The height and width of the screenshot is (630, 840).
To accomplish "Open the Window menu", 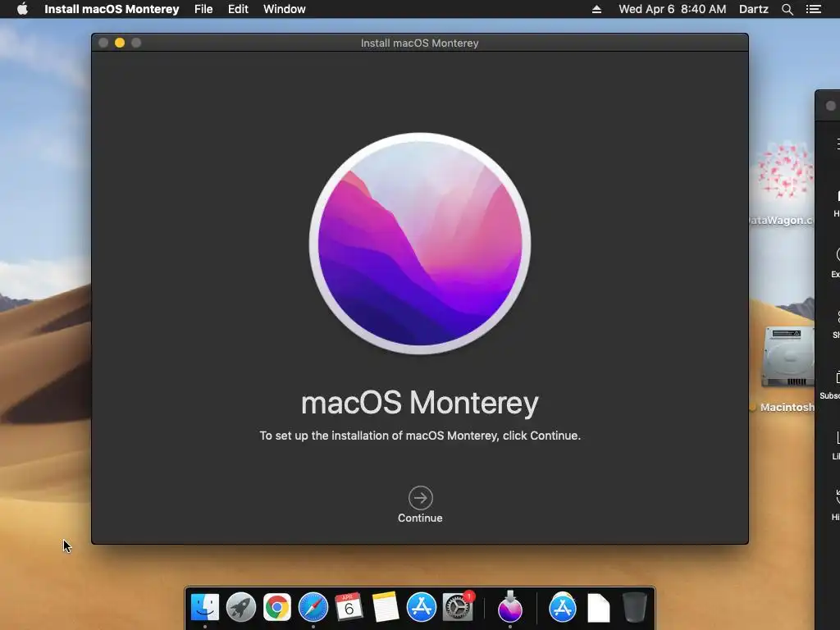I will pyautogui.click(x=285, y=9).
